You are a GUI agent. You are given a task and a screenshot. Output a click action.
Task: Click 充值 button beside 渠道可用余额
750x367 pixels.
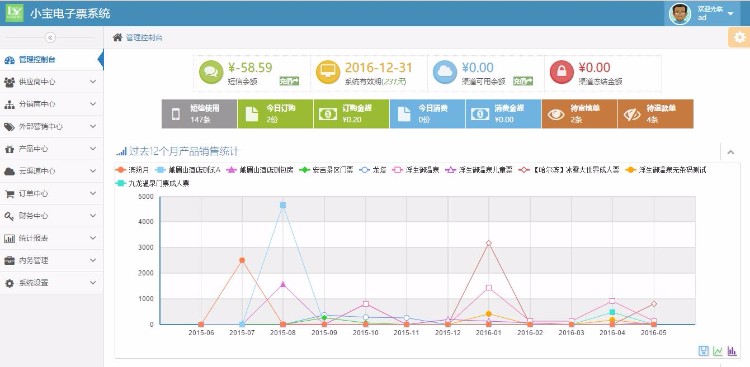tap(523, 81)
